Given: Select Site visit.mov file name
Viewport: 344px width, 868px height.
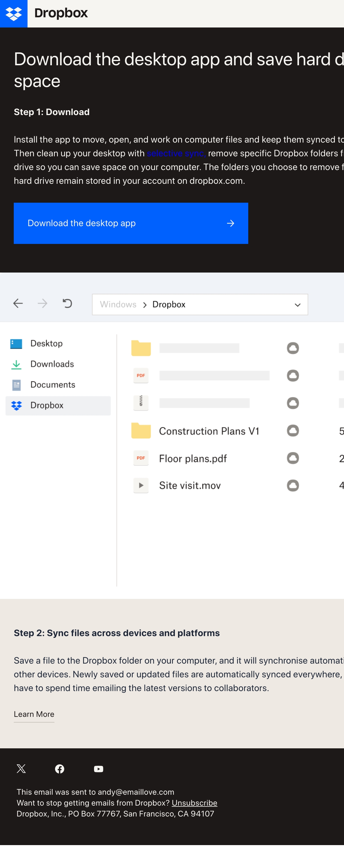Looking at the screenshot, I should pos(190,486).
